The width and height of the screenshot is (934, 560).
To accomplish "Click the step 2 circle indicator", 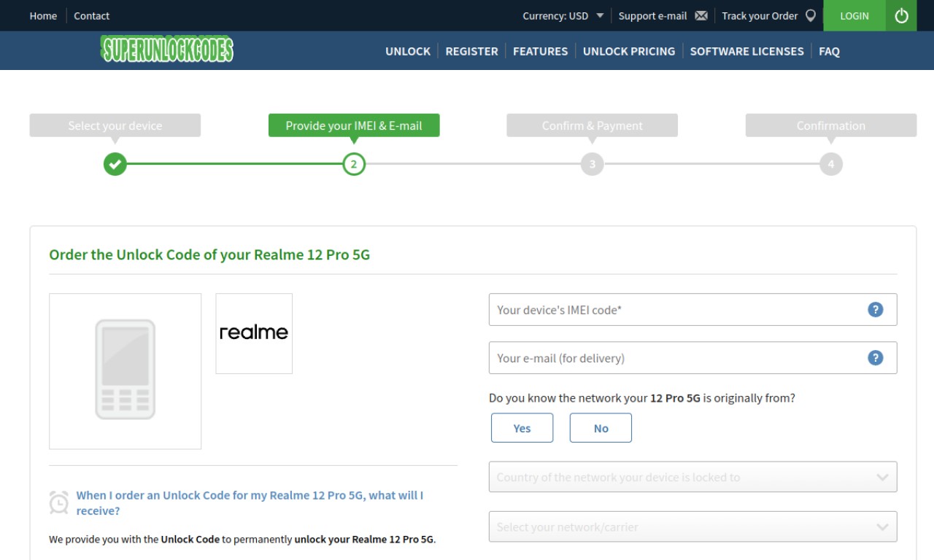I will point(354,164).
